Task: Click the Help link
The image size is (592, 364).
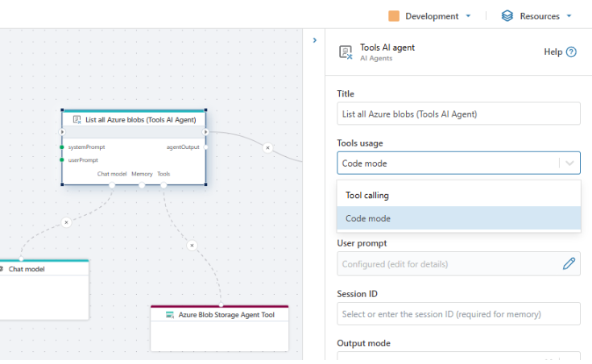Action: point(553,52)
